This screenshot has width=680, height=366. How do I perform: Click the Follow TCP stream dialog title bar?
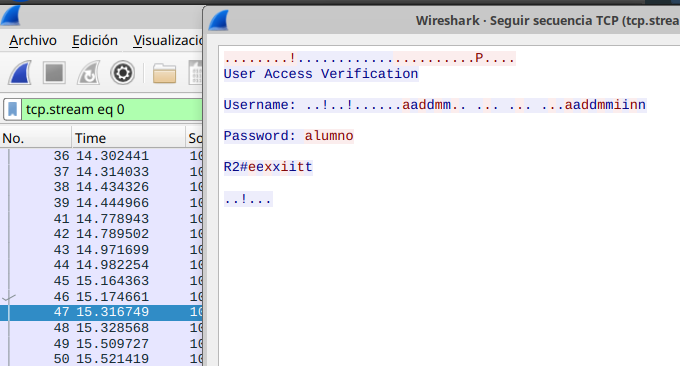pyautogui.click(x=442, y=20)
